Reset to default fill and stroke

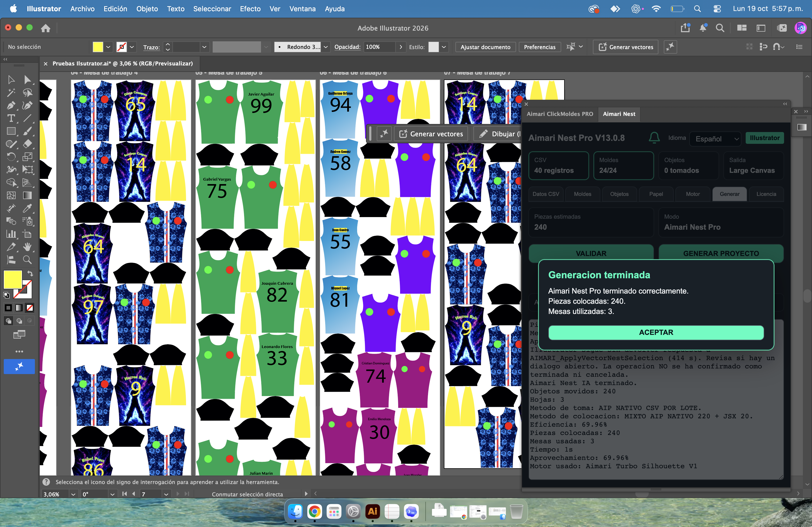pyautogui.click(x=6, y=295)
